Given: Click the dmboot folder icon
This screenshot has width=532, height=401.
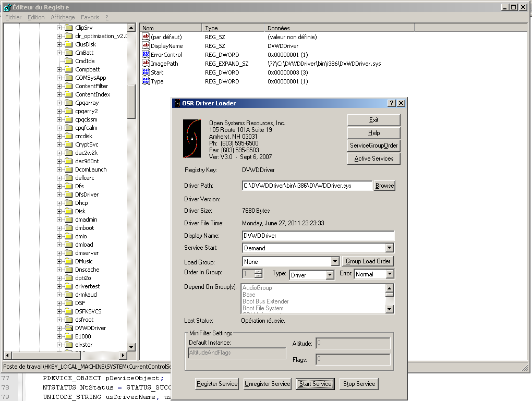Looking at the screenshot, I should (69, 228).
